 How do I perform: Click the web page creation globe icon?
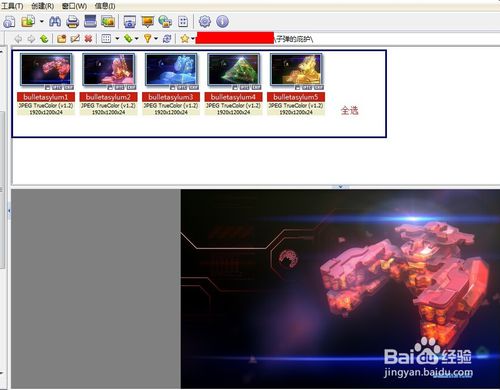[165, 22]
